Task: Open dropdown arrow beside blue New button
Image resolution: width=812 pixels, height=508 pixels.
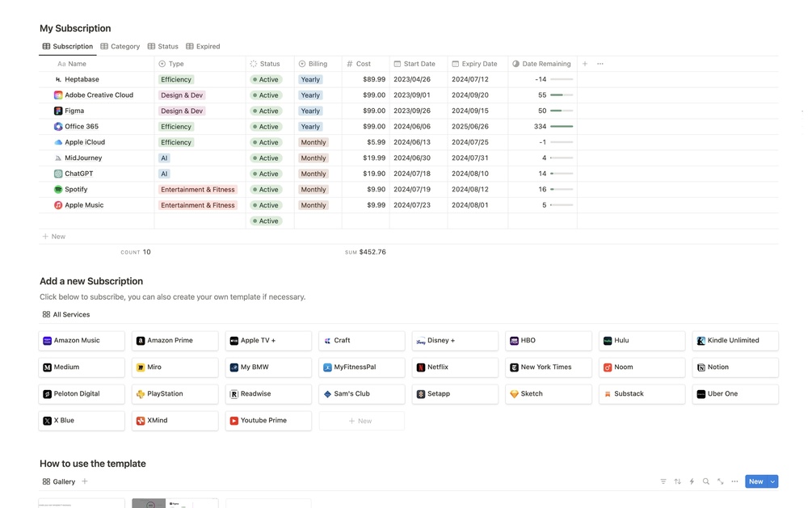Action: [772, 481]
